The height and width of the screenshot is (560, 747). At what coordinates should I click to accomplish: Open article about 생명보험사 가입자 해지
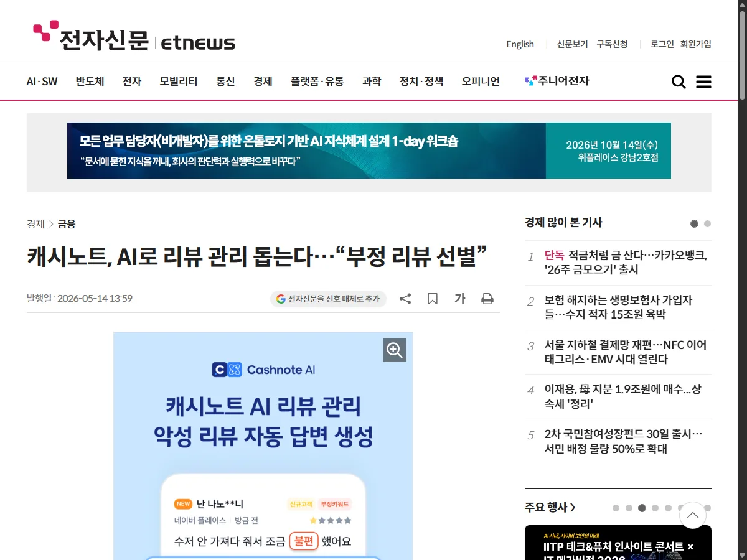click(x=619, y=307)
